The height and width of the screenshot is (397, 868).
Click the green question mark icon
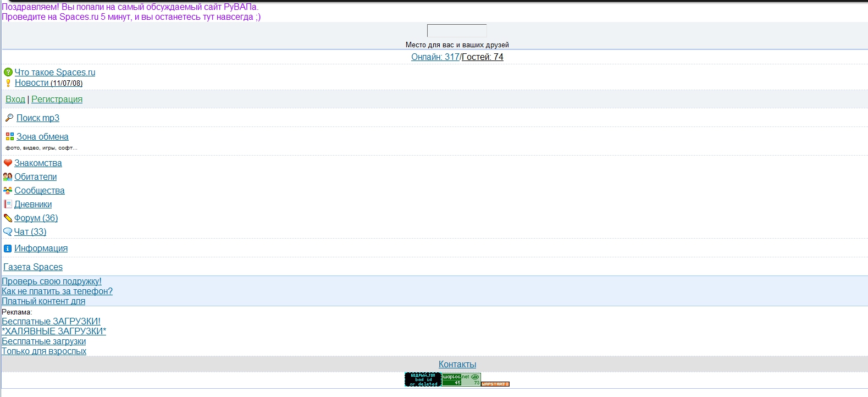click(8, 72)
